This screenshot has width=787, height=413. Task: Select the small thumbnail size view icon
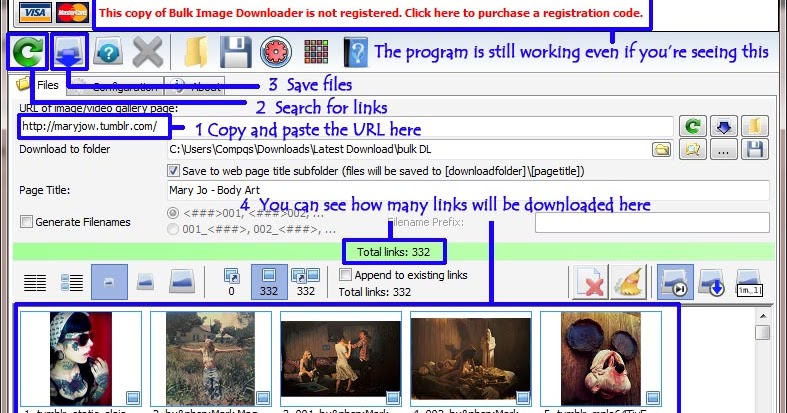pos(109,282)
